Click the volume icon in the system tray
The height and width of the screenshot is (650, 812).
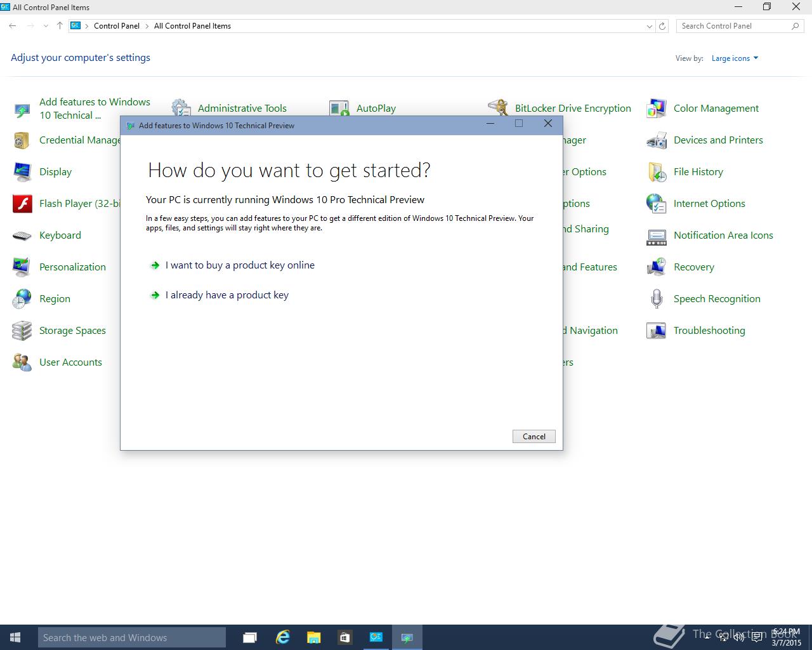pos(740,637)
